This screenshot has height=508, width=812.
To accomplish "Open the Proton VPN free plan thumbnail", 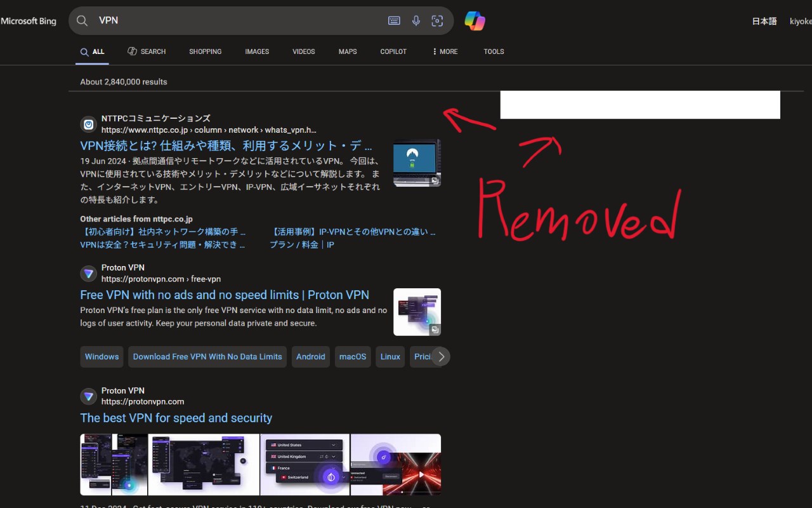I will click(417, 312).
